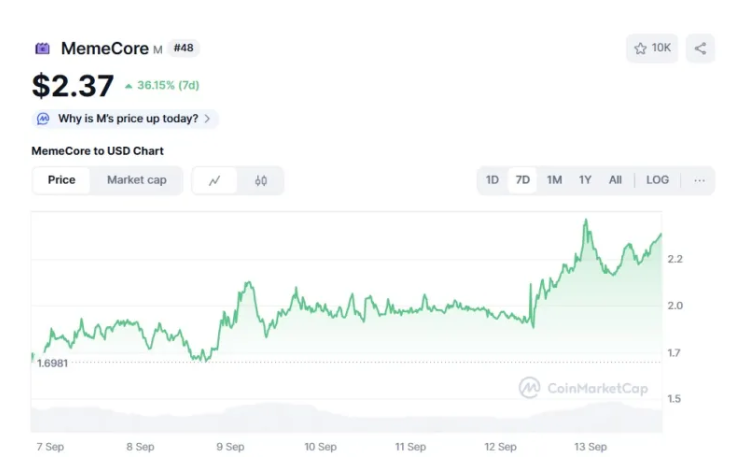Open the three-dots more options menu
This screenshot has width=740, height=467.
click(x=699, y=180)
